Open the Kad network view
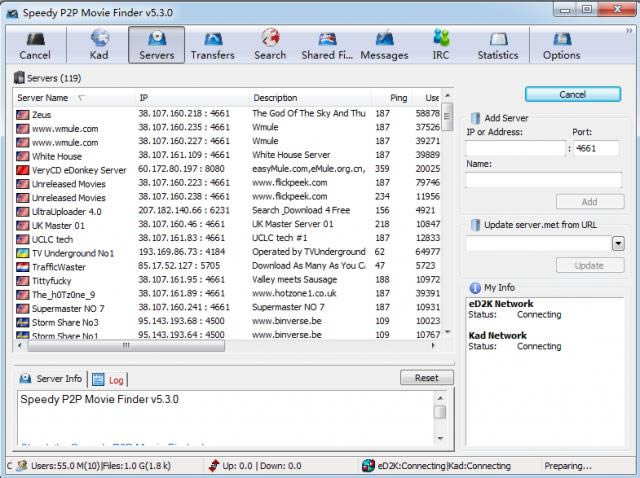Image resolution: width=640 pixels, height=478 pixels. point(99,45)
